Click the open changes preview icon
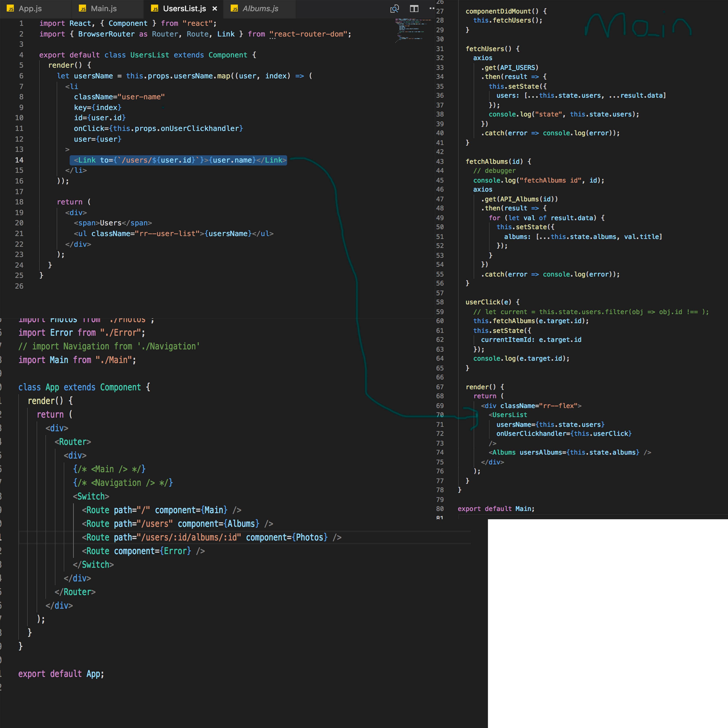Viewport: 728px width, 728px height. click(395, 9)
